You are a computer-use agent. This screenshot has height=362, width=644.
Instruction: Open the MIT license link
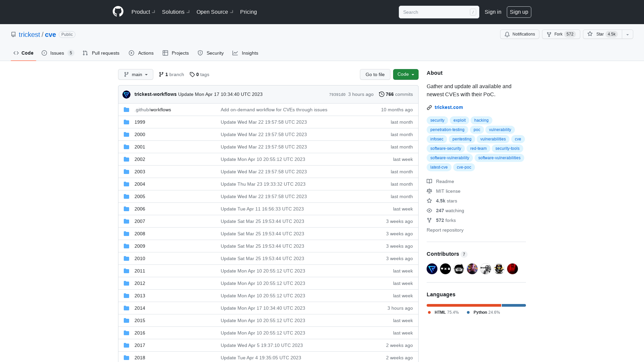[x=448, y=190]
